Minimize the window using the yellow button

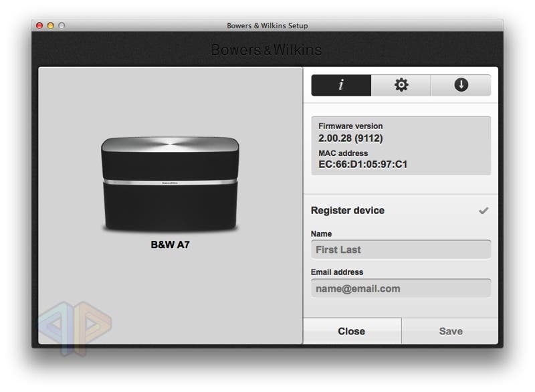[x=51, y=25]
